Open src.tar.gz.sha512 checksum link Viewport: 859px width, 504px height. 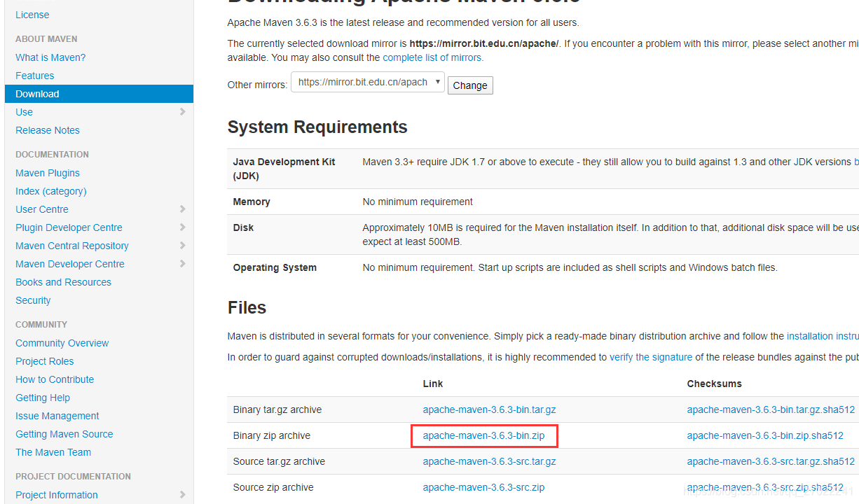[x=771, y=461]
